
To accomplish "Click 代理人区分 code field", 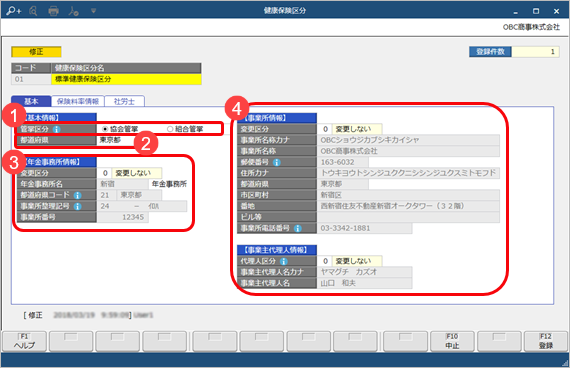I will [x=325, y=261].
